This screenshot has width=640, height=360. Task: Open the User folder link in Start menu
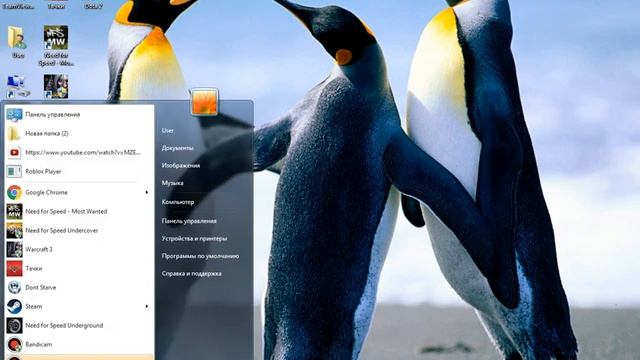[x=168, y=131]
